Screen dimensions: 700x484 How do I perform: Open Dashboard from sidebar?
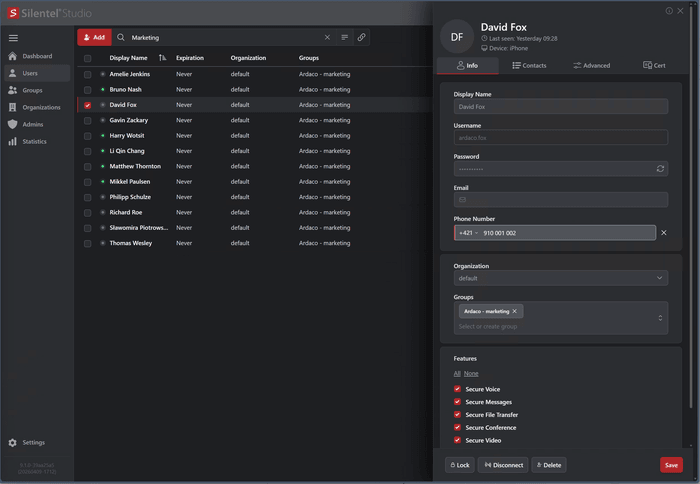click(37, 56)
